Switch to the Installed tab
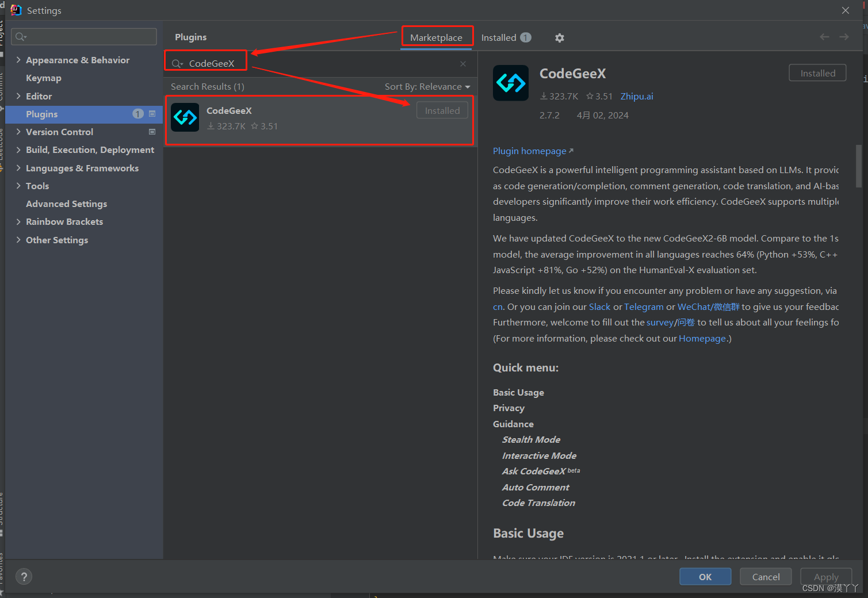Viewport: 868px width, 598px height. 506,38
